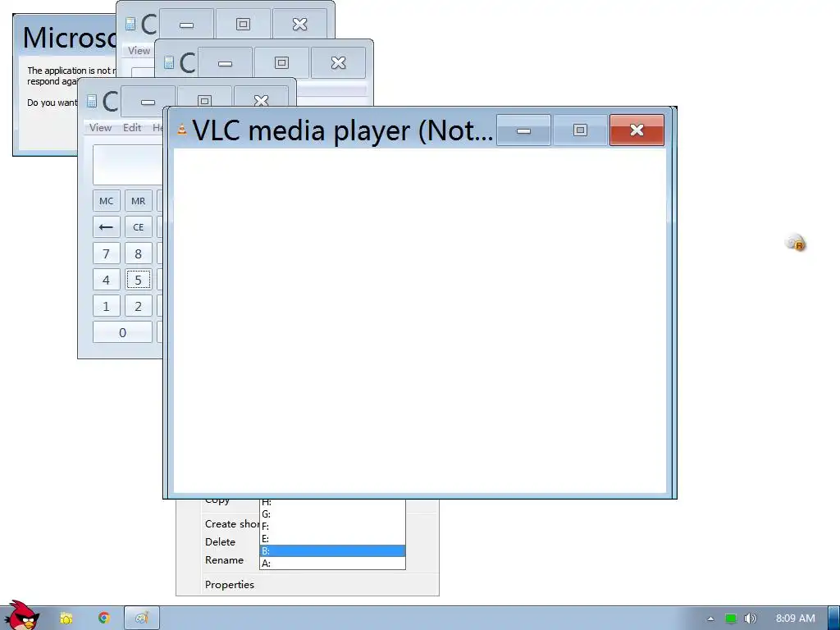The width and height of the screenshot is (840, 630).
Task: Click digit 2 on the Calculator
Action: pyautogui.click(x=138, y=306)
